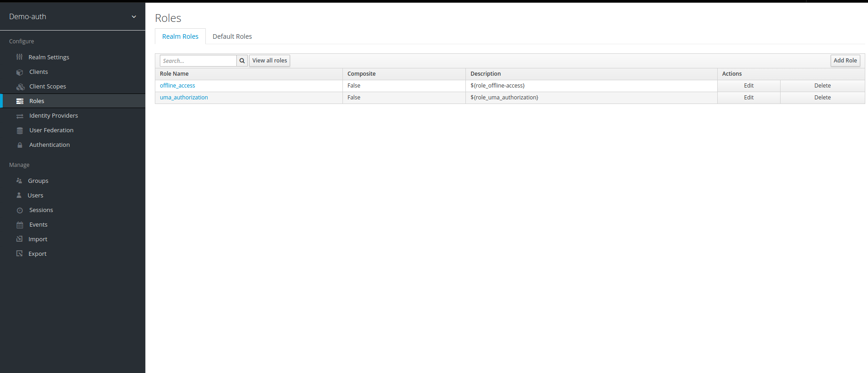Viewport: 868px width, 373px height.
Task: Click the Sessions clock icon
Action: pos(20,210)
